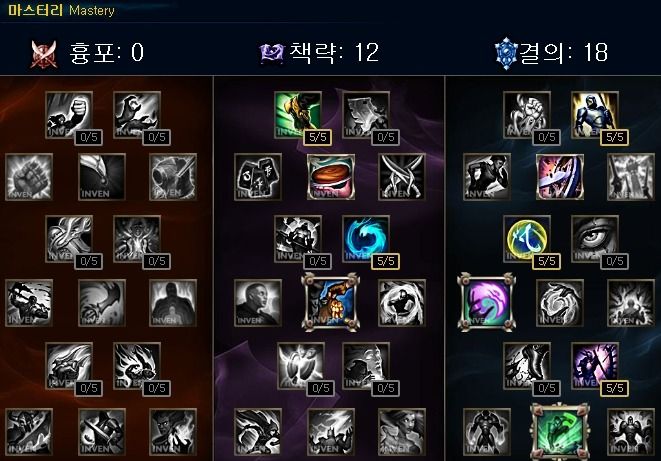
Task: Click the Runic Affinity cards icon
Action: click(x=258, y=177)
